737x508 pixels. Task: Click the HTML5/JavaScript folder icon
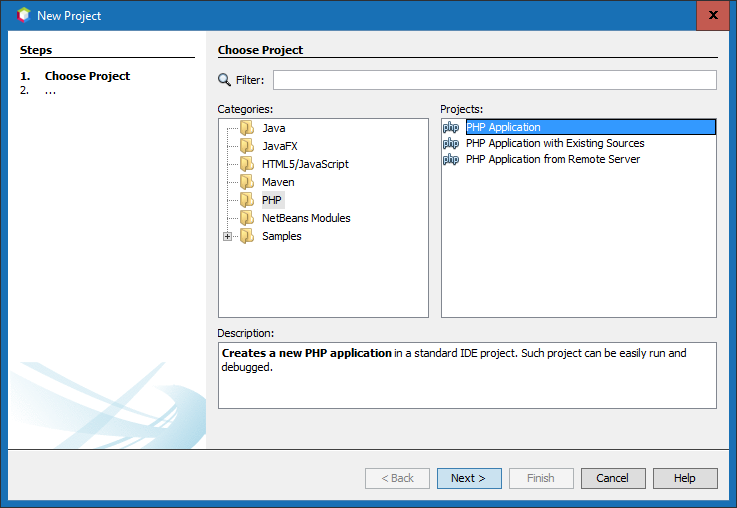coord(247,164)
